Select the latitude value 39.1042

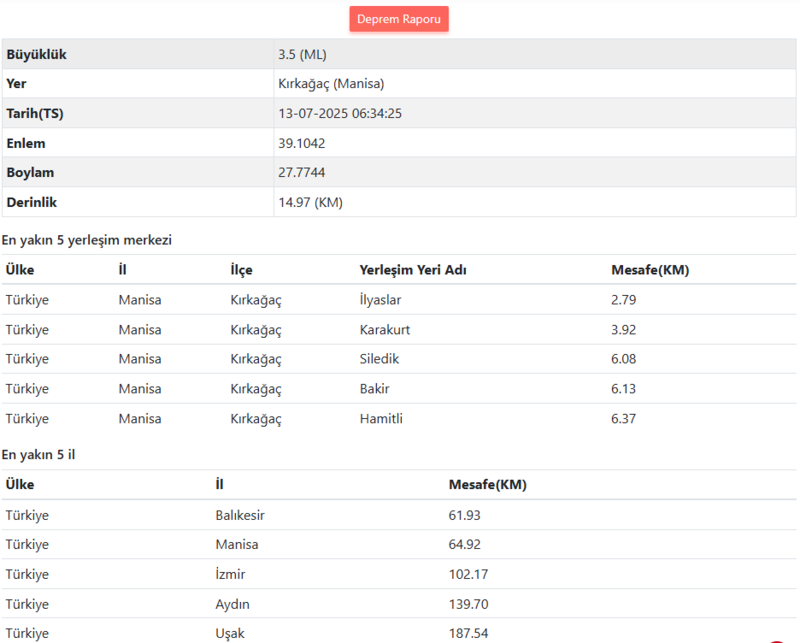pos(304,143)
